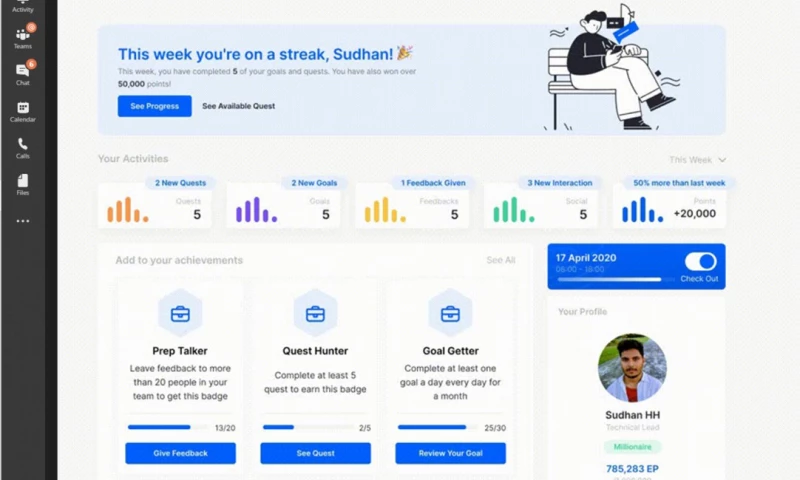
Task: Click the Prep Talker 13/20 progress bar
Action: click(x=168, y=427)
